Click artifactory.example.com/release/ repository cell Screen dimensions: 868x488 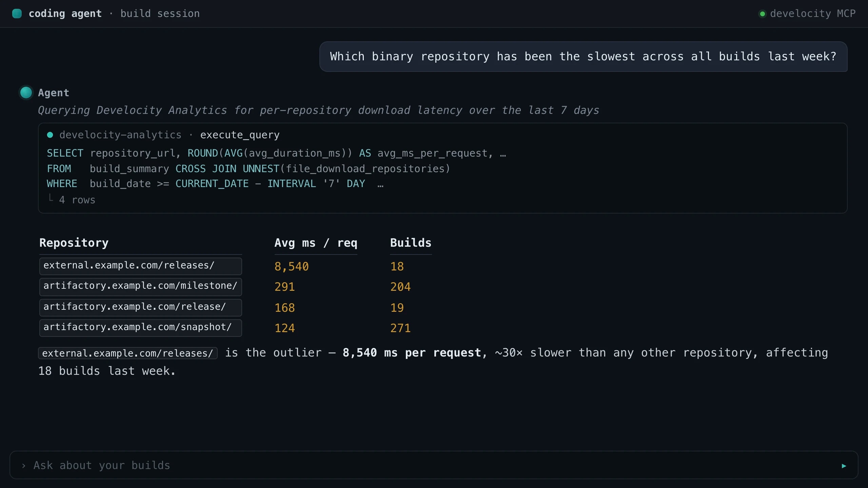(140, 307)
